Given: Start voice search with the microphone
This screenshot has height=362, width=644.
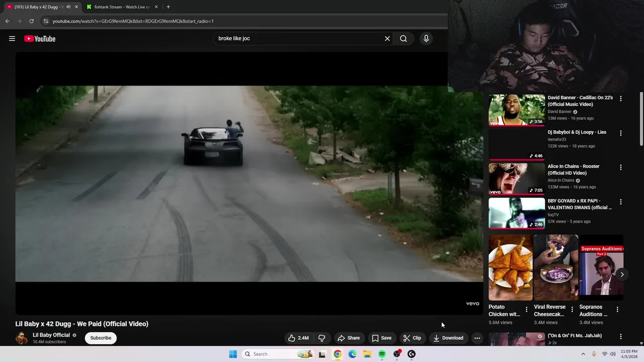Looking at the screenshot, I should pos(426,39).
